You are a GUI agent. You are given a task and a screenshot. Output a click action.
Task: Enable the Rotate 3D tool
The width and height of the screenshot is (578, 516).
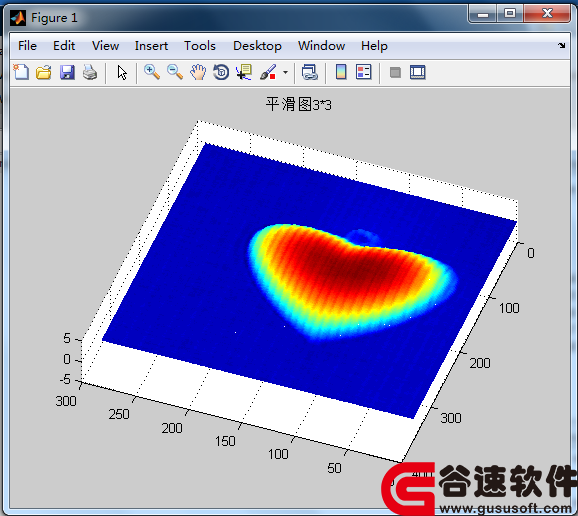221,72
